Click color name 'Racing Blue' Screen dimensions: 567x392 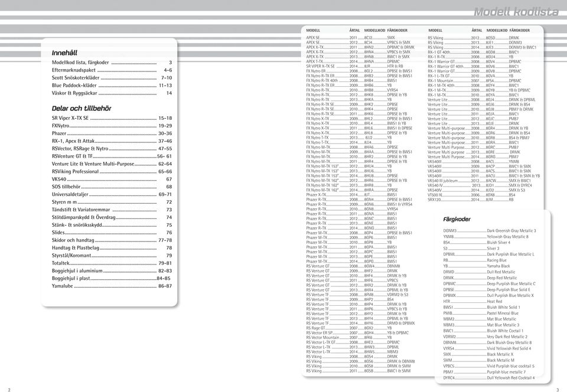497,260
